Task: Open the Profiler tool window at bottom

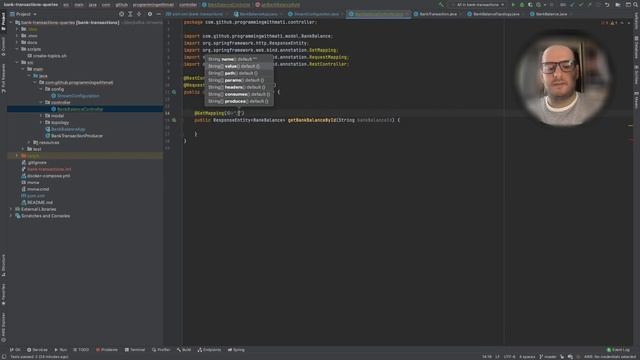Action: click(x=161, y=350)
